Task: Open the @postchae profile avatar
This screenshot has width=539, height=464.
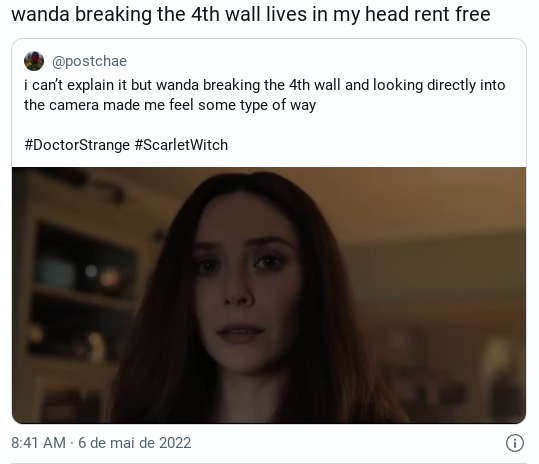Action: click(x=34, y=61)
